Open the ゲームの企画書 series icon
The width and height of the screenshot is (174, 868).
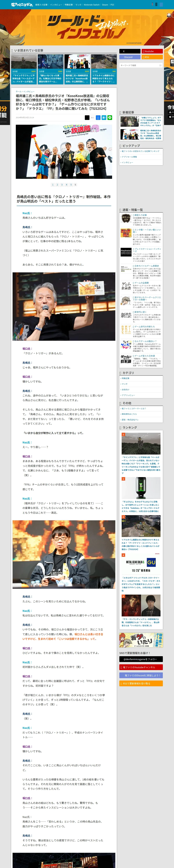(x=126, y=286)
